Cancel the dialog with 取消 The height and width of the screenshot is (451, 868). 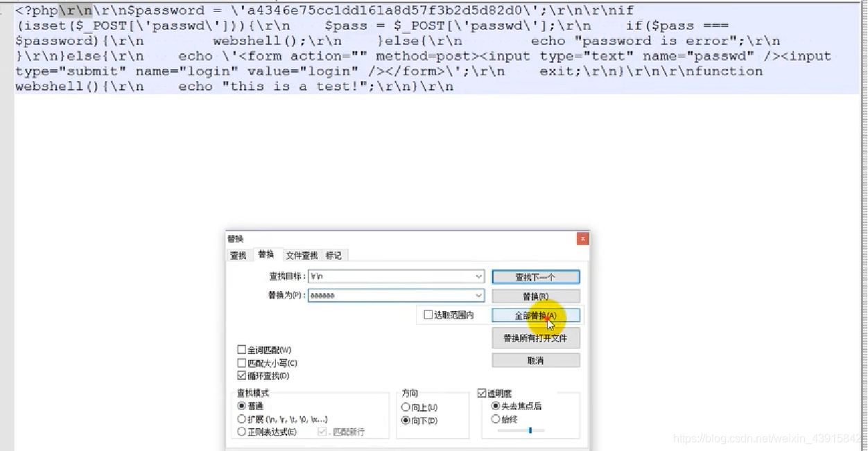click(536, 360)
